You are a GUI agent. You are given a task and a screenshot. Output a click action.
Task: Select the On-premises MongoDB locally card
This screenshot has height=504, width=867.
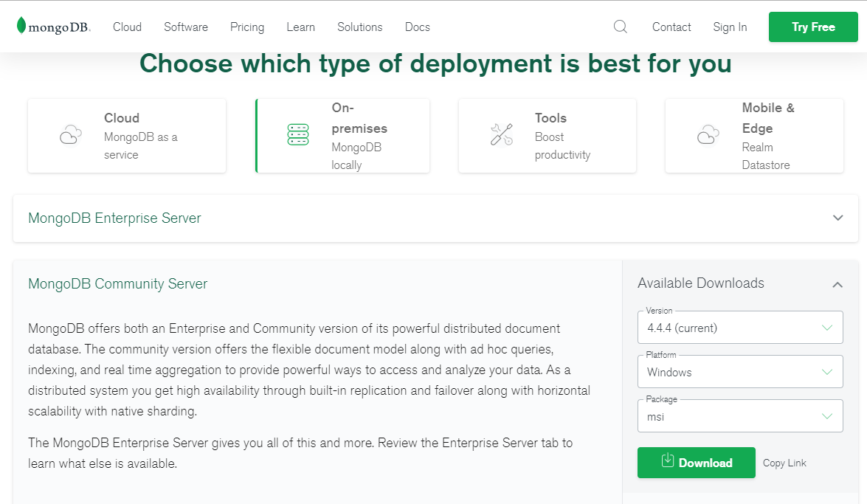342,136
